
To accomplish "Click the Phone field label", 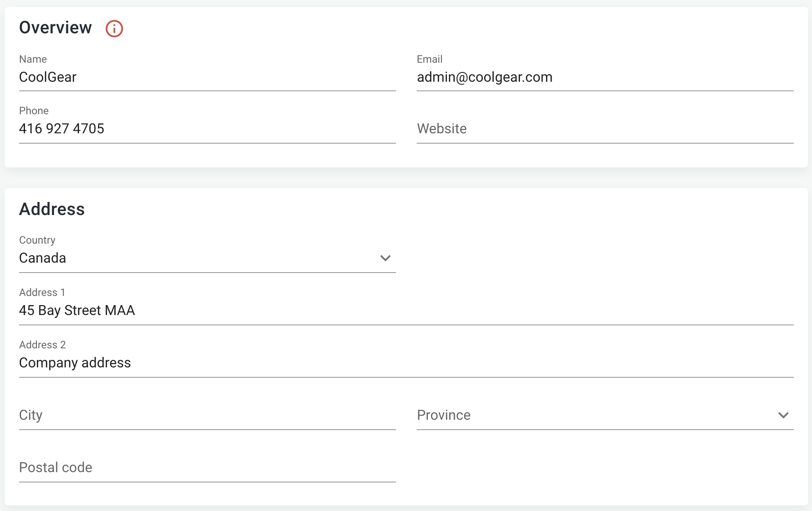I will 34,111.
